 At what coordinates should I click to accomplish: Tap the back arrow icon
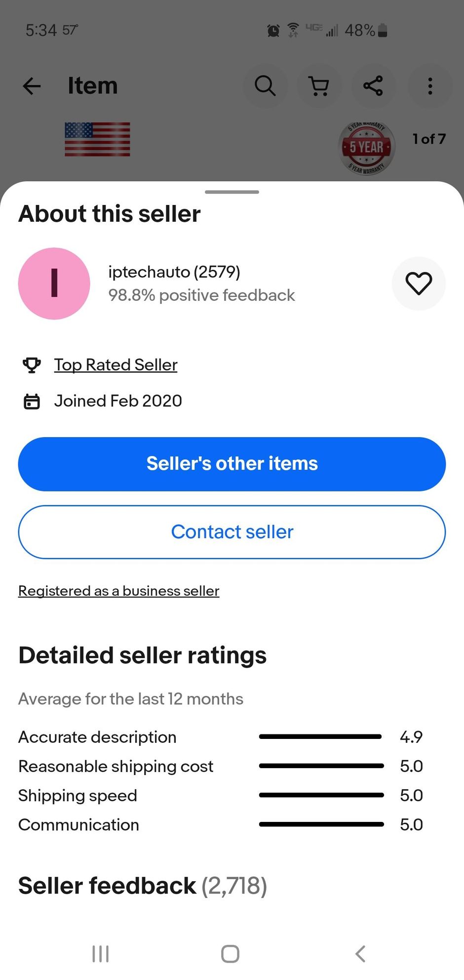32,86
